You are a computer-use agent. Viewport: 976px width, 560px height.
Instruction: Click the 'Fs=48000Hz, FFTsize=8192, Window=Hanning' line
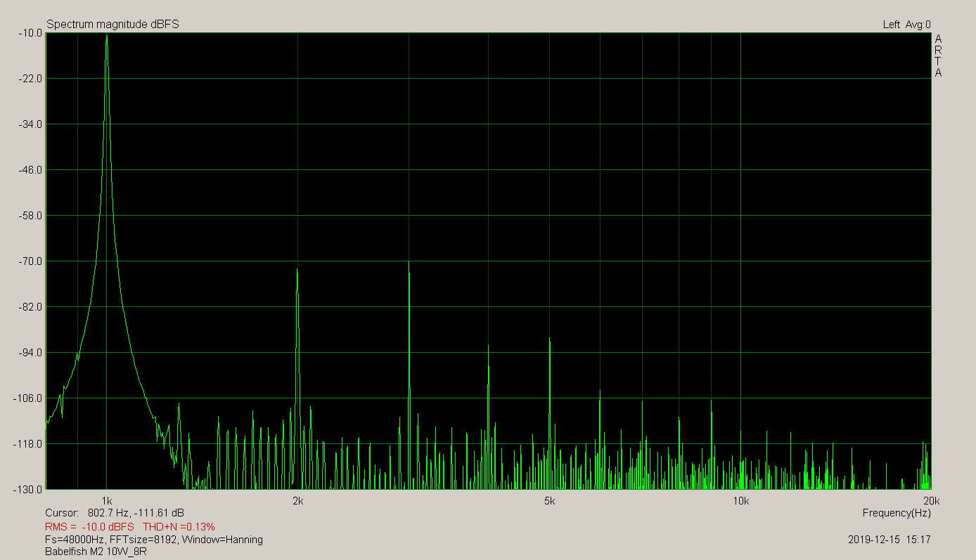point(154,540)
